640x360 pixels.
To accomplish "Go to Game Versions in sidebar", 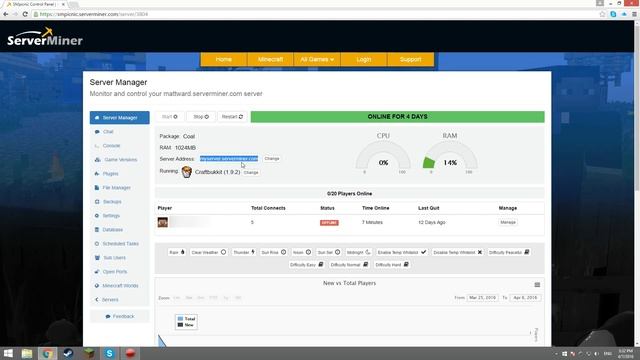I will [120, 160].
